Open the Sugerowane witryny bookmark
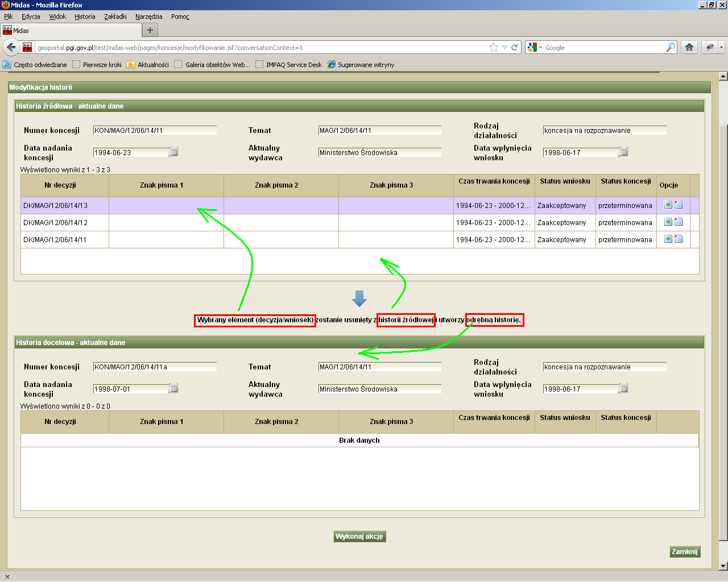This screenshot has height=582, width=728. coord(361,65)
